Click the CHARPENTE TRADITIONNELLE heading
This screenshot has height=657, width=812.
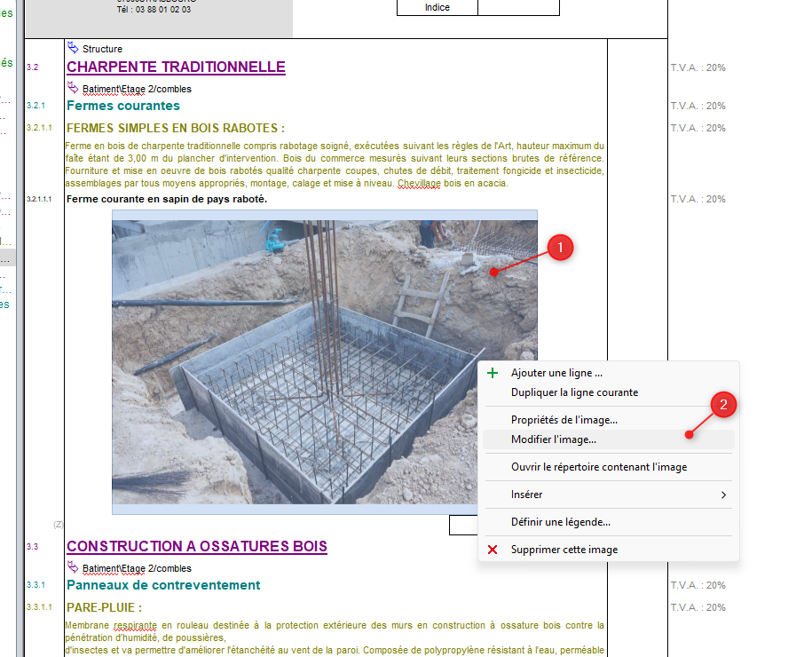176,67
